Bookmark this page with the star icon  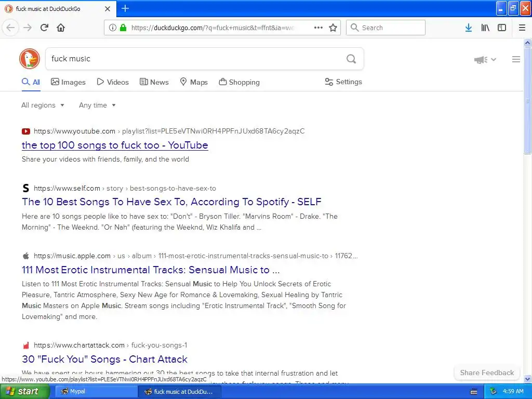[x=333, y=28]
